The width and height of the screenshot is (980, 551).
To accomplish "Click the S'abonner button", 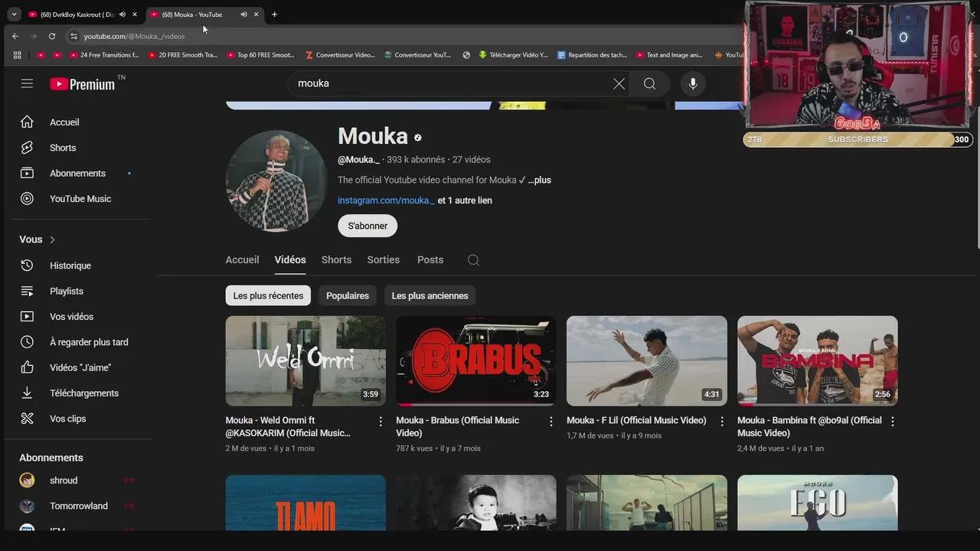I will coord(367,226).
